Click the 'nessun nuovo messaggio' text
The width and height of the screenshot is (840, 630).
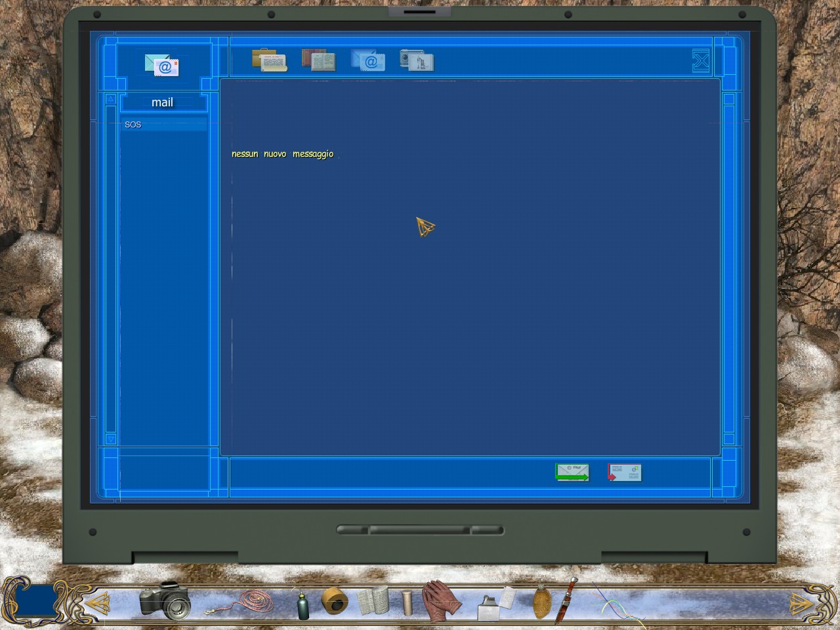(283, 154)
